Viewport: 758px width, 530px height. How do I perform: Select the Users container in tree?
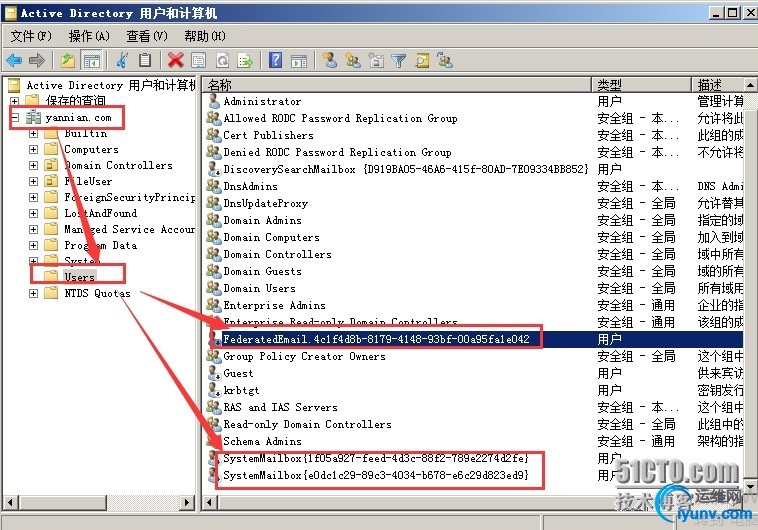[x=80, y=277]
